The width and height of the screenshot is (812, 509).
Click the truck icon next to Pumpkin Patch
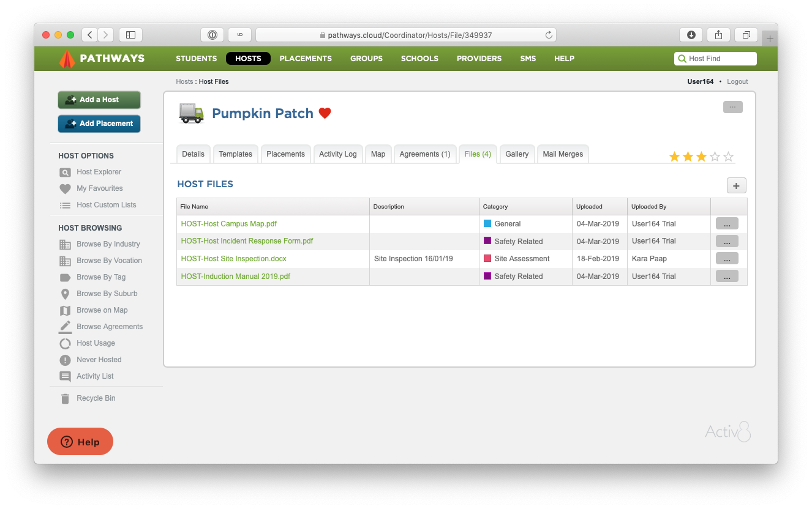(191, 113)
